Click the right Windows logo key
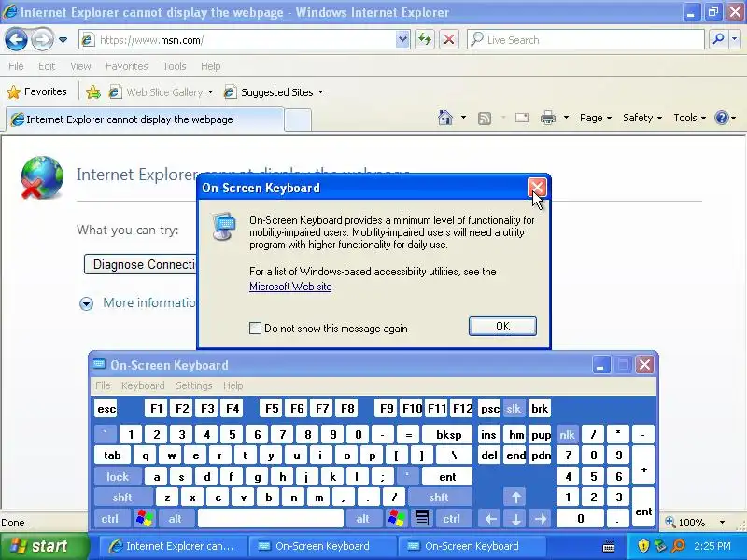Viewport: 747px width, 560px height. [396, 519]
